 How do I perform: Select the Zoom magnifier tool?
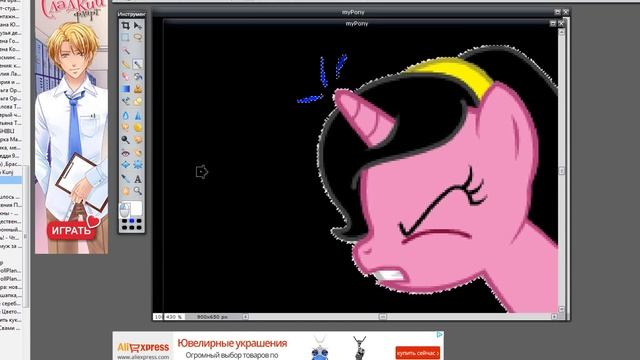[x=138, y=191]
